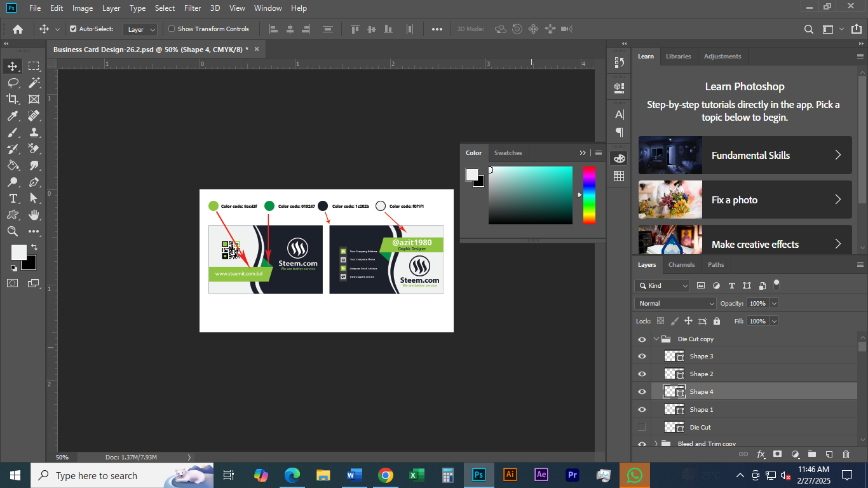Open the Window menu

[268, 8]
